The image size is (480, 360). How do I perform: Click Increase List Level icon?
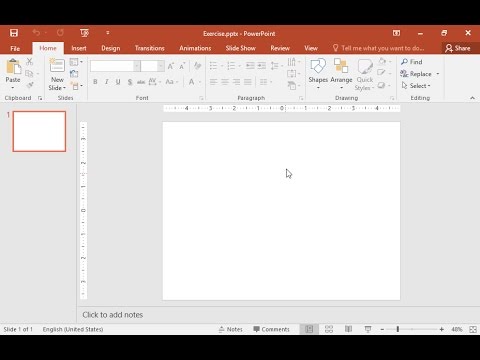click(262, 66)
